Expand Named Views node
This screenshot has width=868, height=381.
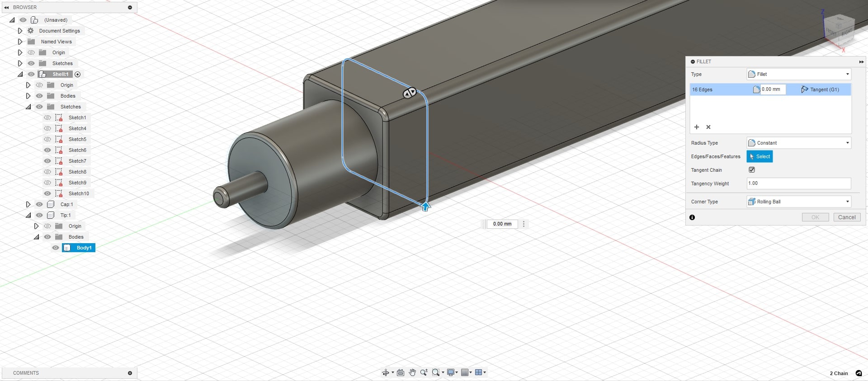pyautogui.click(x=20, y=42)
